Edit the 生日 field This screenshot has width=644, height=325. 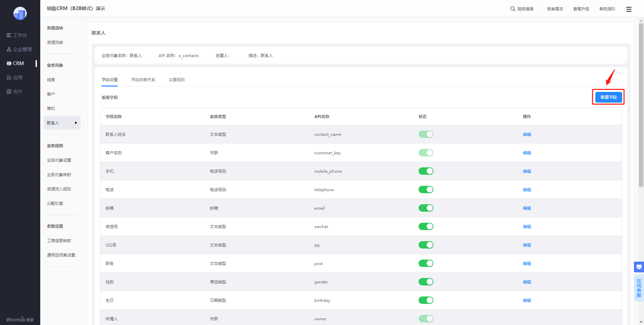click(x=527, y=301)
